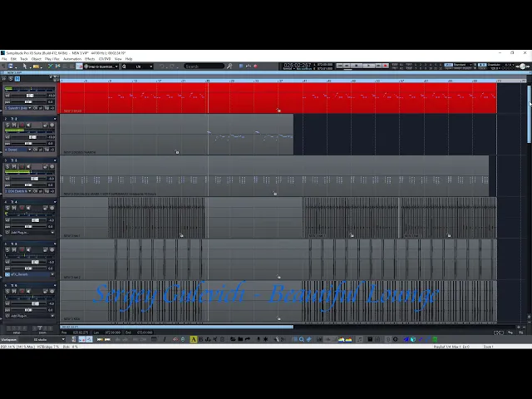Click the Stop button in transport

357,66
